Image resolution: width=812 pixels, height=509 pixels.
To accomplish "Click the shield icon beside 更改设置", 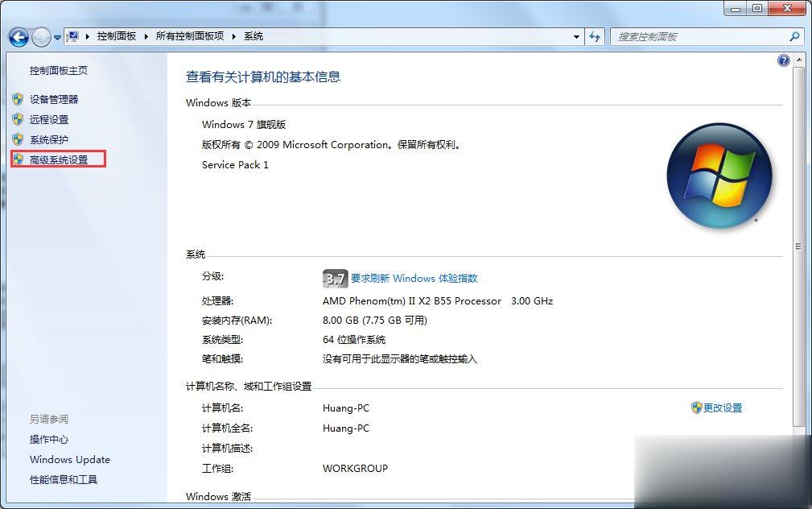I will tap(697, 408).
